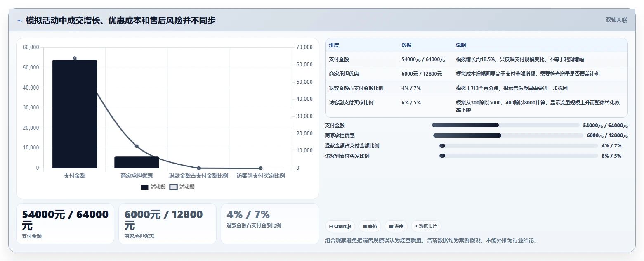Click line point at 访客到支付买家比例
This screenshot has width=644, height=261.
click(x=261, y=168)
